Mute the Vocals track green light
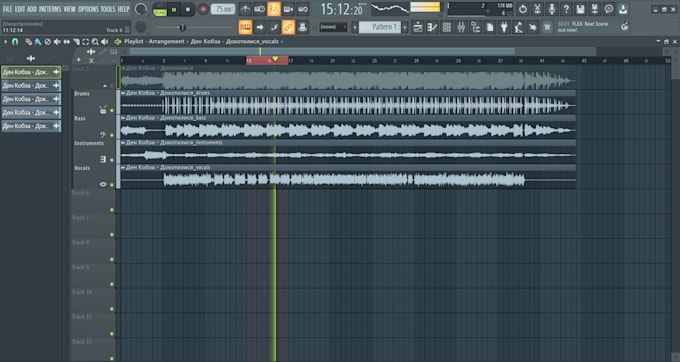Viewport: 680px width, 362px height. pyautogui.click(x=112, y=185)
